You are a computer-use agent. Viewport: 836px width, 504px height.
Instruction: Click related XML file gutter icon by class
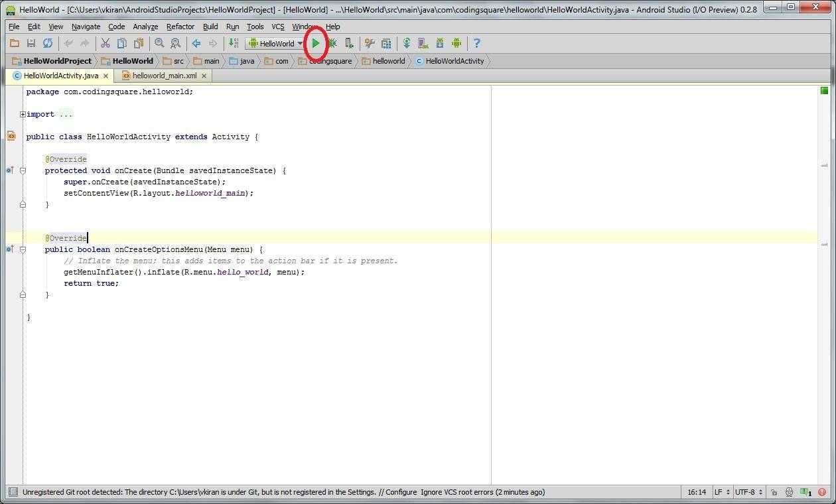11,136
